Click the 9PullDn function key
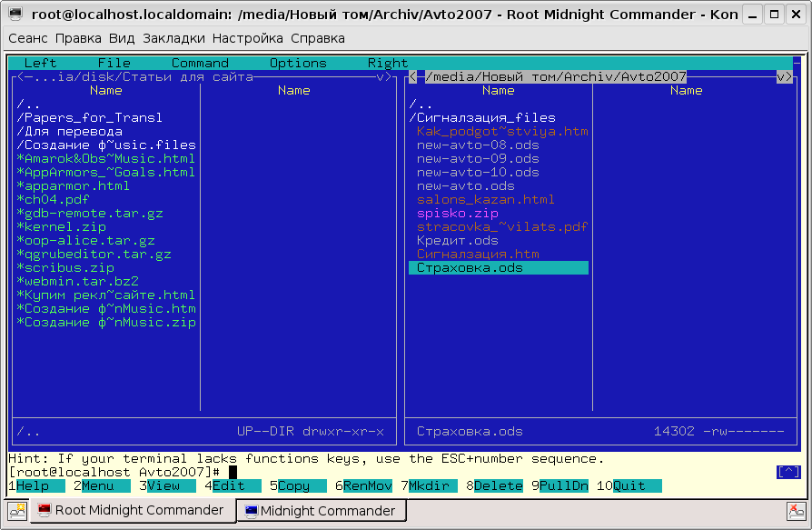 click(x=559, y=486)
